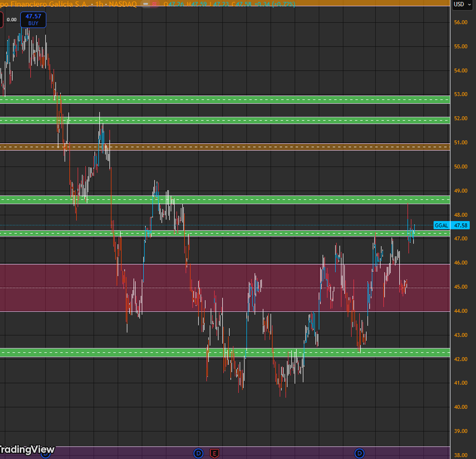This screenshot has height=459, width=476.
Task: Click the +0.34 (+0.72%) change value
Action: tap(274, 4)
